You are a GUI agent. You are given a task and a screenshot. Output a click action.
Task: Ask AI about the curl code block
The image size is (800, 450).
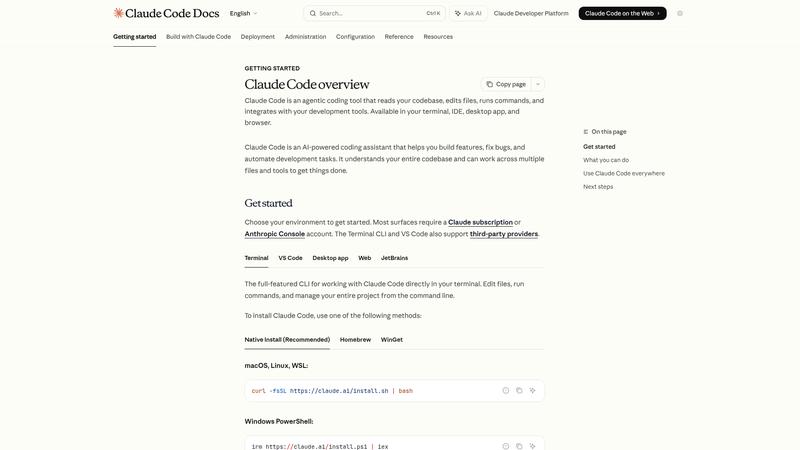pos(532,391)
